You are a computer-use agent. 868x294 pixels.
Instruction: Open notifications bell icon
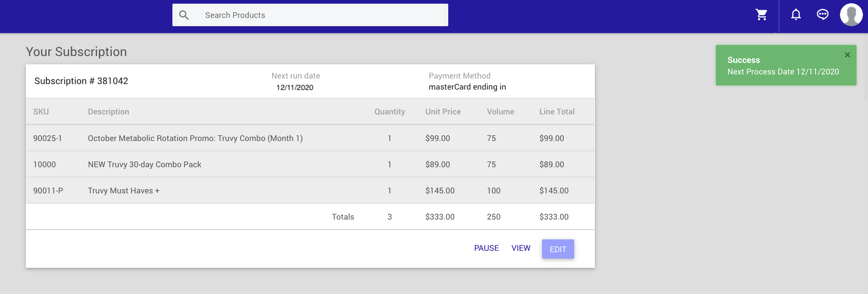pyautogui.click(x=796, y=15)
